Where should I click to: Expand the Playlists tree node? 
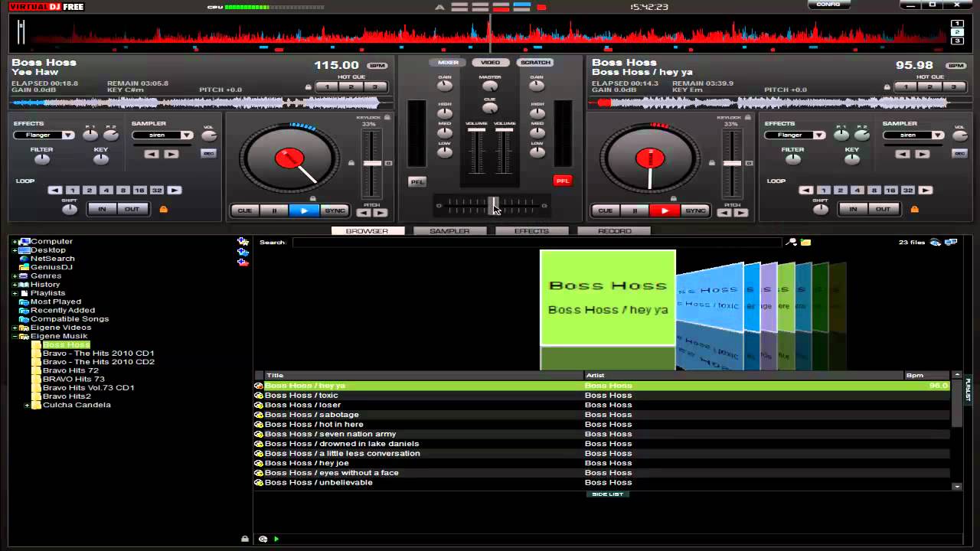(15, 293)
